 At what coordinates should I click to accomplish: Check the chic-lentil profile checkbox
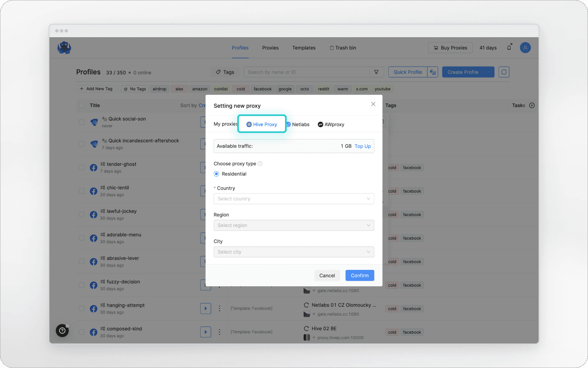coord(82,191)
